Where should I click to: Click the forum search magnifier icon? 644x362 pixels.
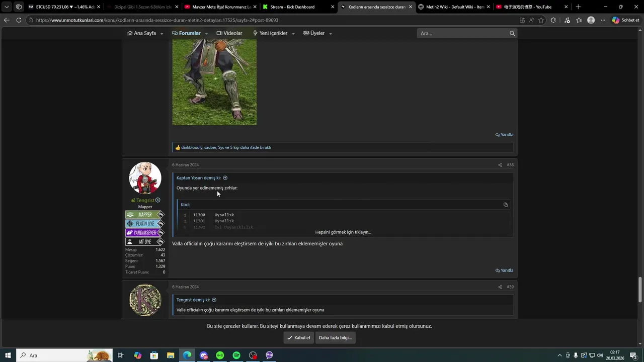point(512,33)
